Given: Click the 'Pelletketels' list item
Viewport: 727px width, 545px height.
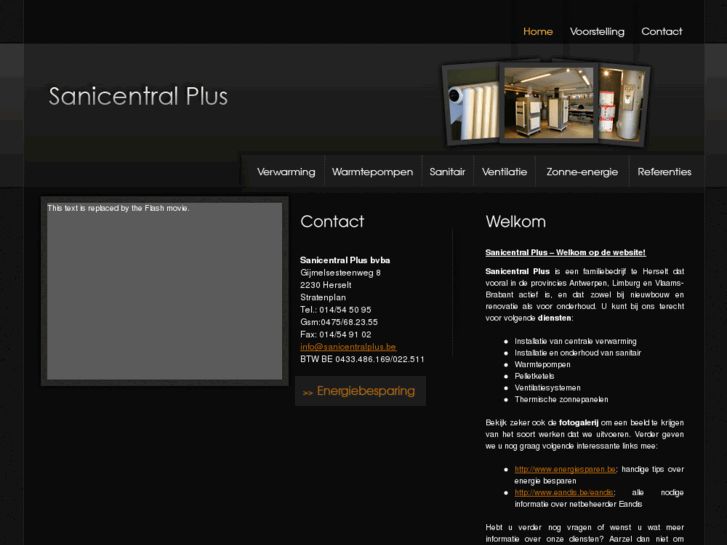Looking at the screenshot, I should tap(535, 376).
